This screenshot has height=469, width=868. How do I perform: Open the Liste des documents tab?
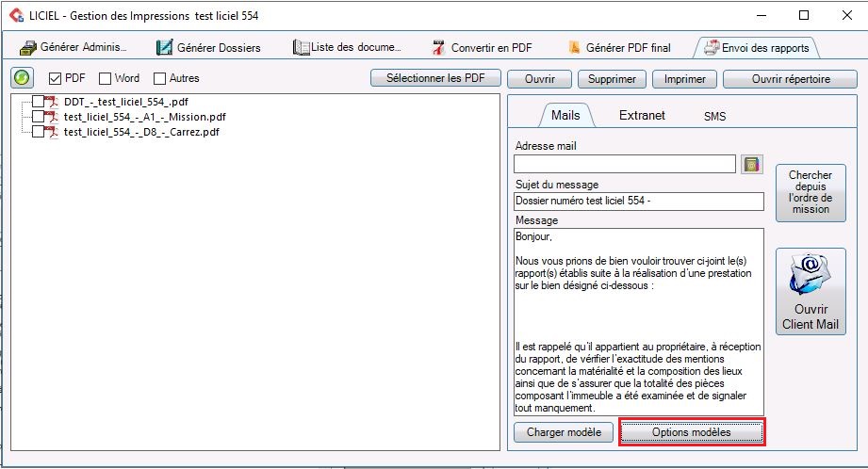(348, 47)
